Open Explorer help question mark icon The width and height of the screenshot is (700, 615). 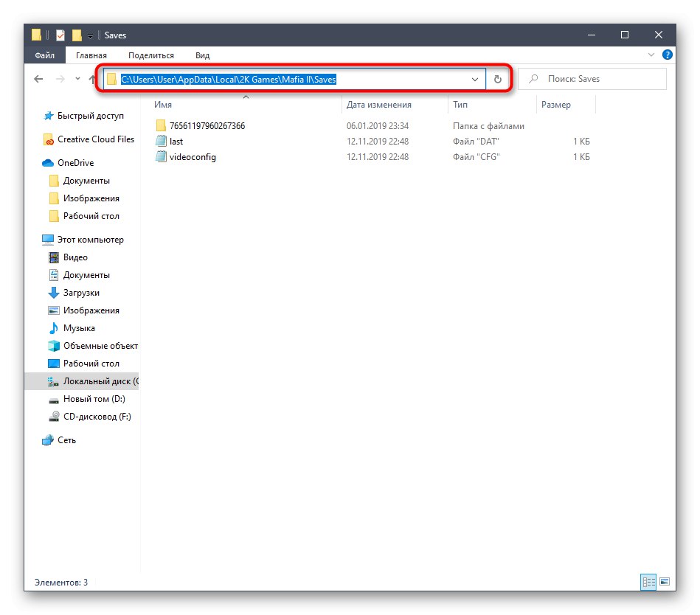[667, 55]
